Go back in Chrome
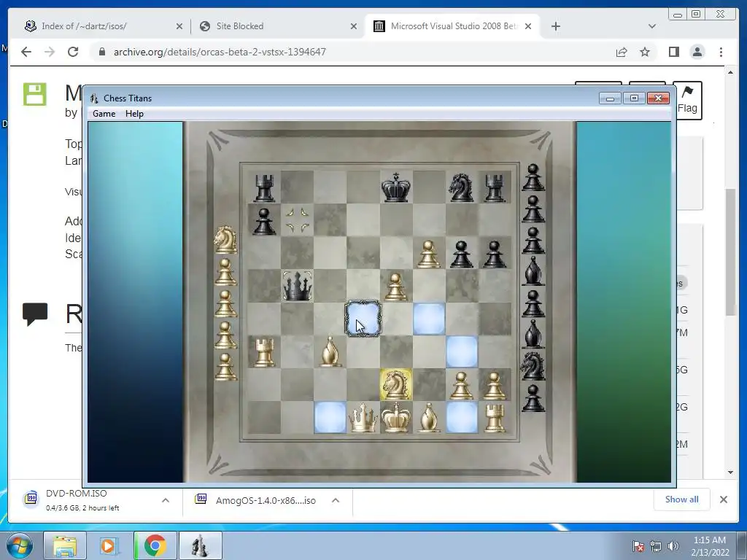The height and width of the screenshot is (560, 747). pos(26,52)
